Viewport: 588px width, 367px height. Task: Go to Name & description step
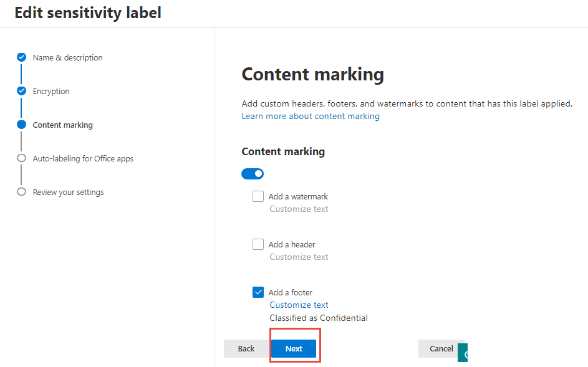coord(67,57)
